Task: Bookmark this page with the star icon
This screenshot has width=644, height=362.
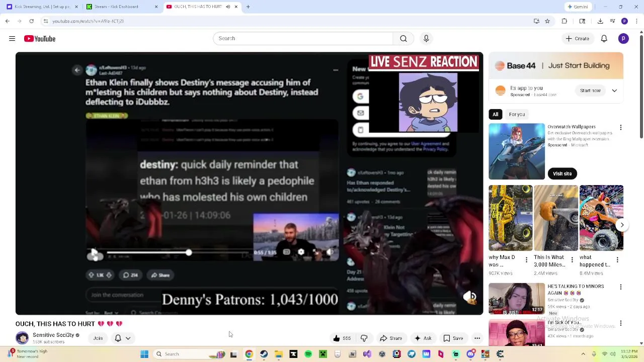Action: [x=547, y=21]
